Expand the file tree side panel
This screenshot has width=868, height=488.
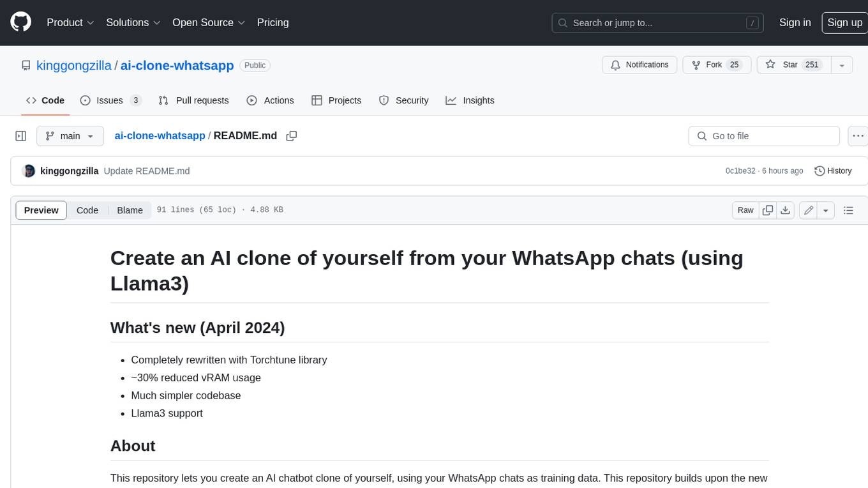pos(20,136)
